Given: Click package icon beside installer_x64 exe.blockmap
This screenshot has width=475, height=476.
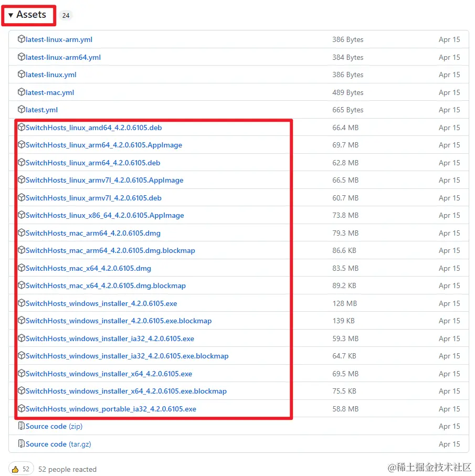Looking at the screenshot, I should tap(21, 391).
